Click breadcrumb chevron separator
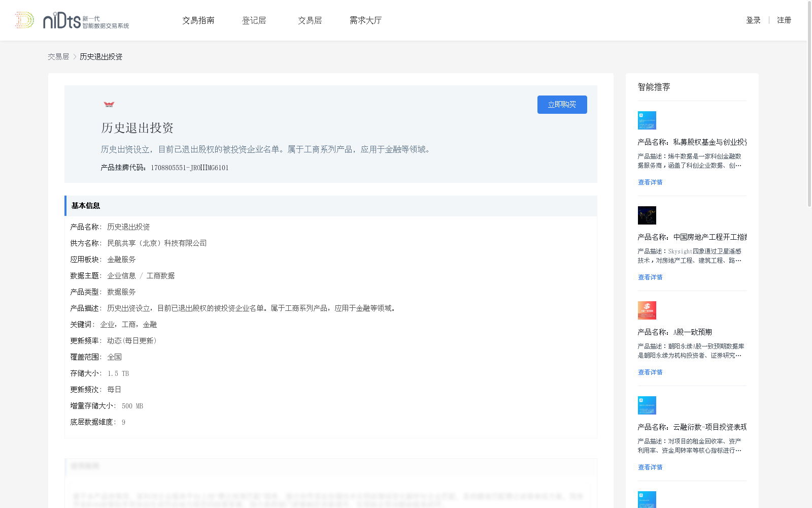 pyautogui.click(x=75, y=57)
